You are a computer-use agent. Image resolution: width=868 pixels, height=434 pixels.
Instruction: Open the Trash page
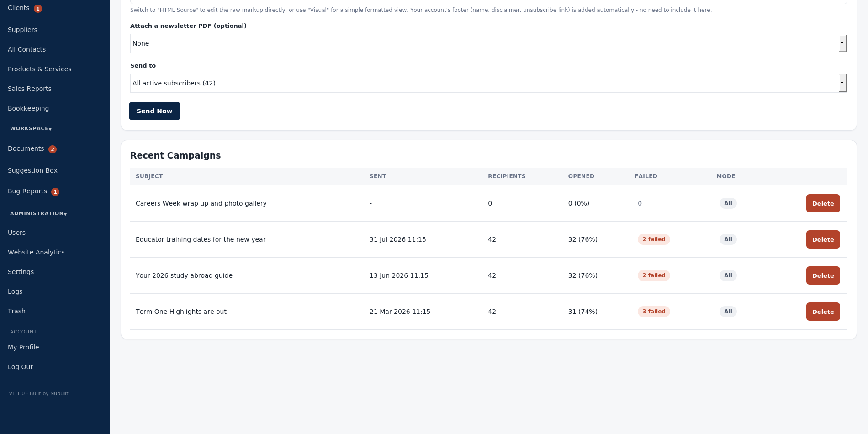click(16, 311)
